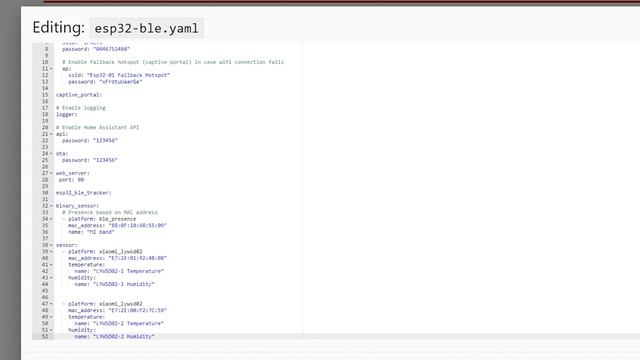This screenshot has width=640, height=360.
Task: Click the esp32-ble.yaml file name label
Action: [x=146, y=28]
